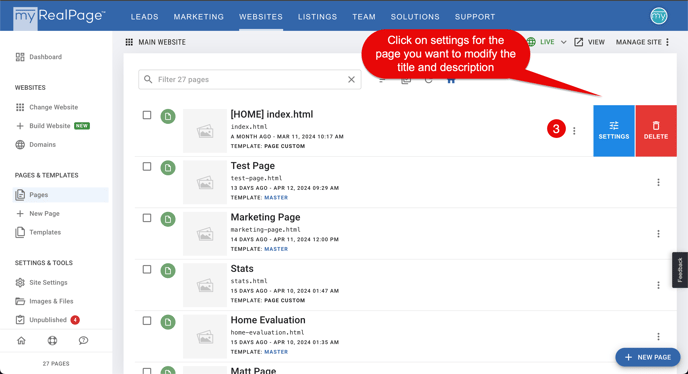
Task: Click the Change Website grid icon
Action: click(x=20, y=107)
